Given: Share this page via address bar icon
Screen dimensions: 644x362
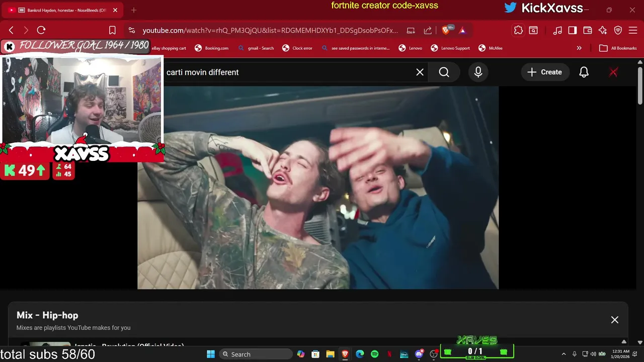Looking at the screenshot, I should tap(428, 31).
